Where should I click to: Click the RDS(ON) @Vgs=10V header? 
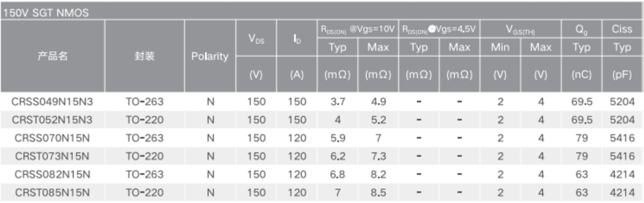pyautogui.click(x=358, y=29)
